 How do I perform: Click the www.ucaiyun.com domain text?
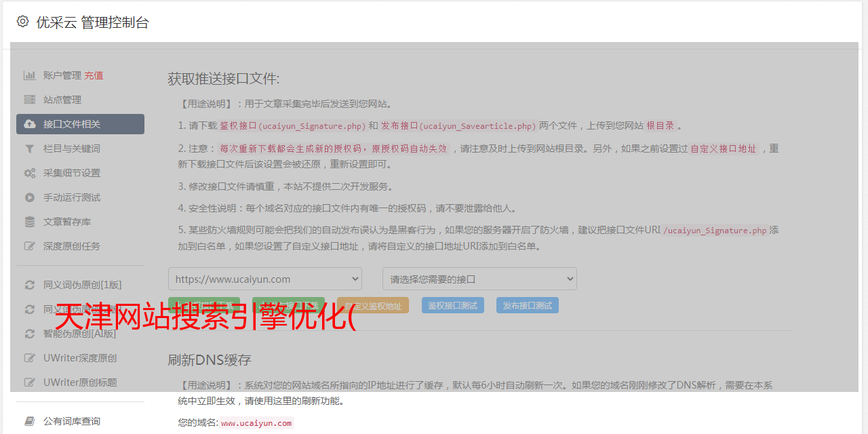point(256,423)
